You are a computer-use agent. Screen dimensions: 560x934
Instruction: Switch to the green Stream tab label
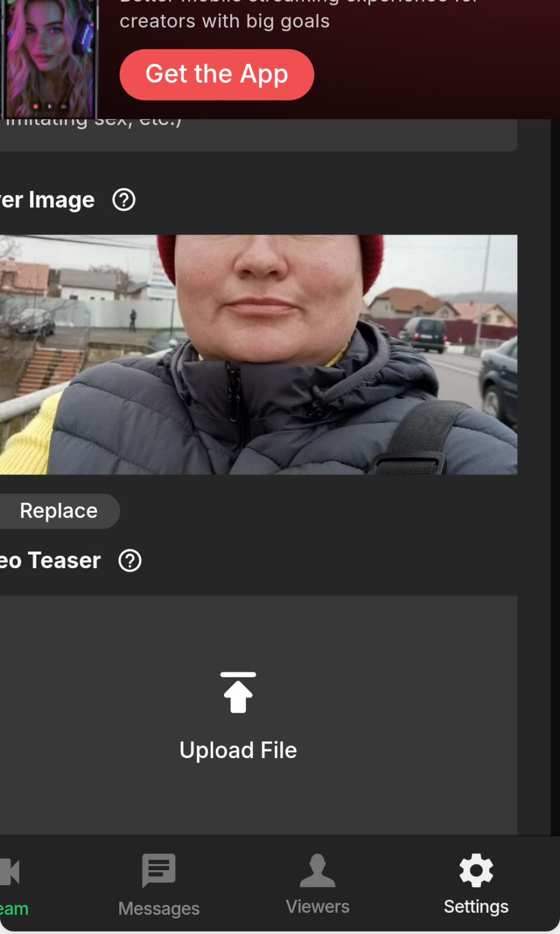[x=14, y=909]
